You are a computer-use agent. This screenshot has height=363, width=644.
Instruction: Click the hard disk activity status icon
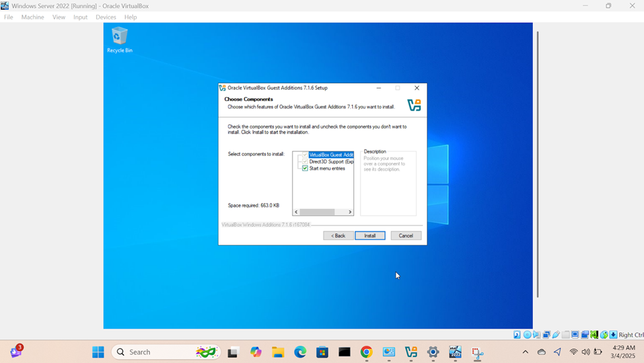tap(517, 335)
